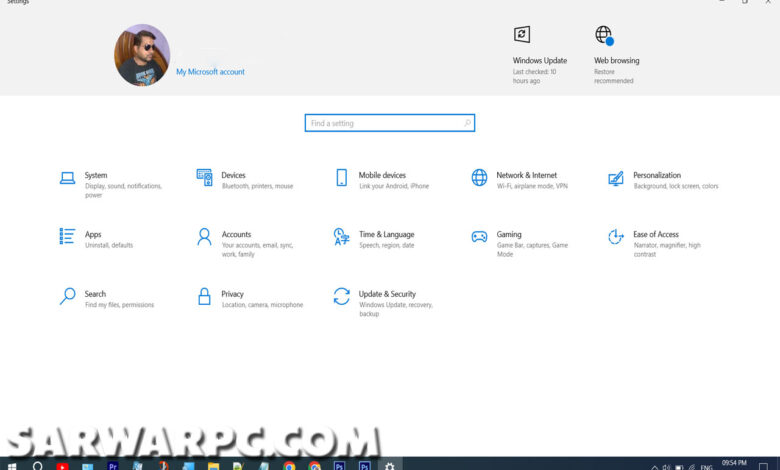Open File Explorer folder icon in taskbar
The image size is (780, 470).
click(x=213, y=466)
